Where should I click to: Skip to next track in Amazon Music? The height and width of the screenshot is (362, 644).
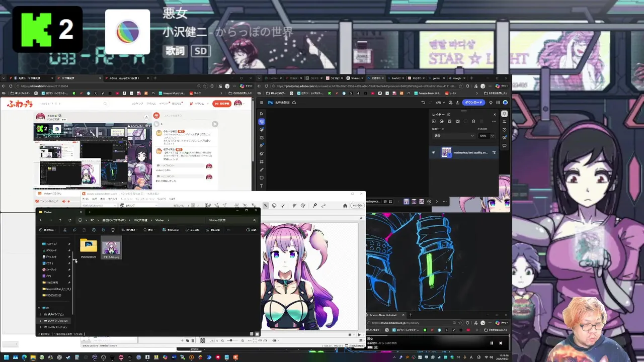pos(501,343)
